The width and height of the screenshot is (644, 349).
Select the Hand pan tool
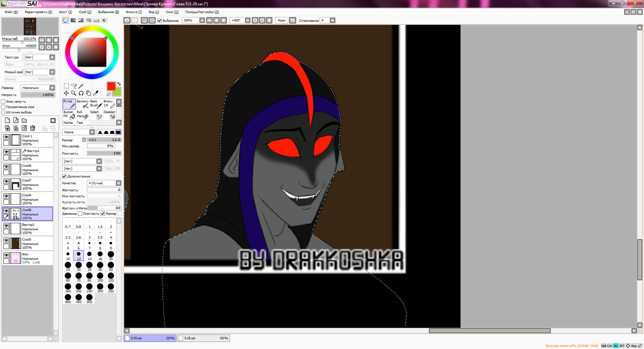click(x=88, y=93)
